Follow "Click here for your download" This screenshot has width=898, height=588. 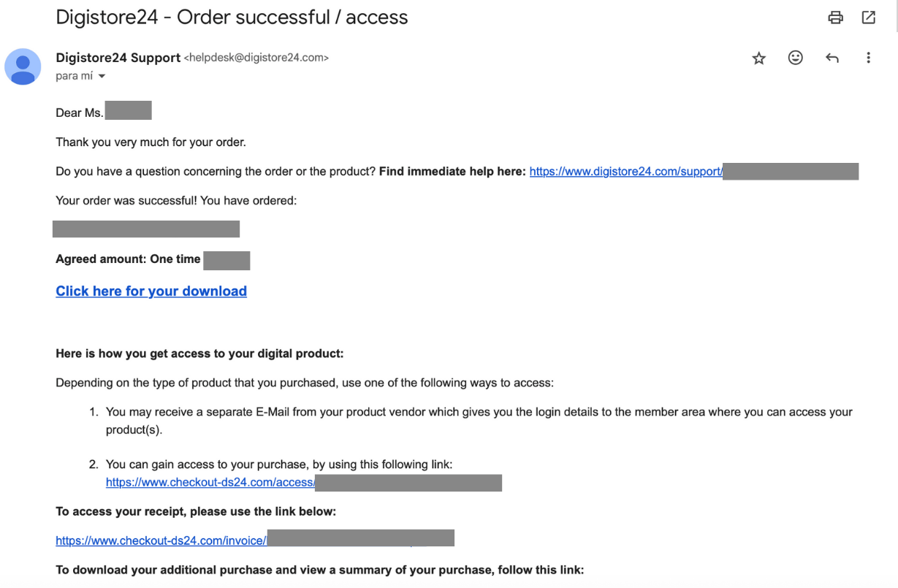coord(151,291)
